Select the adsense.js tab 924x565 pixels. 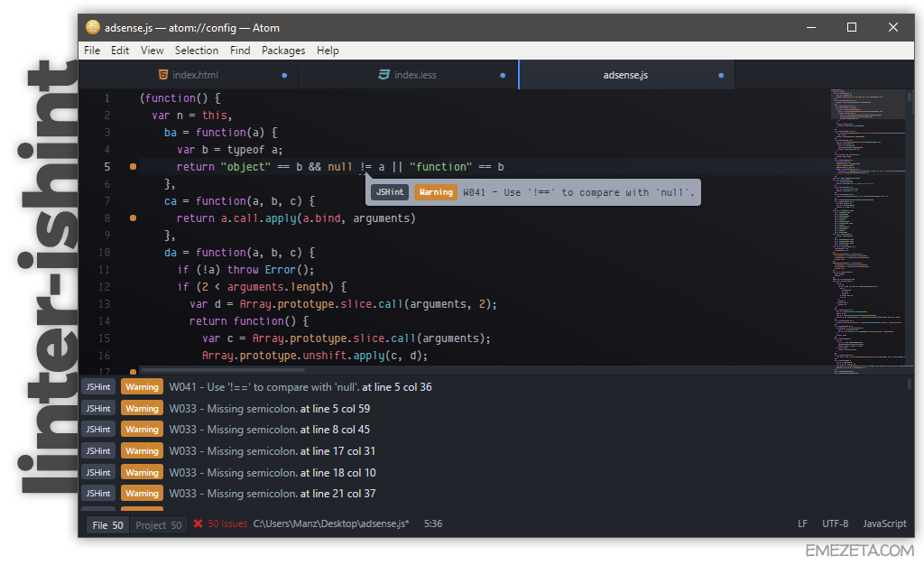626,75
